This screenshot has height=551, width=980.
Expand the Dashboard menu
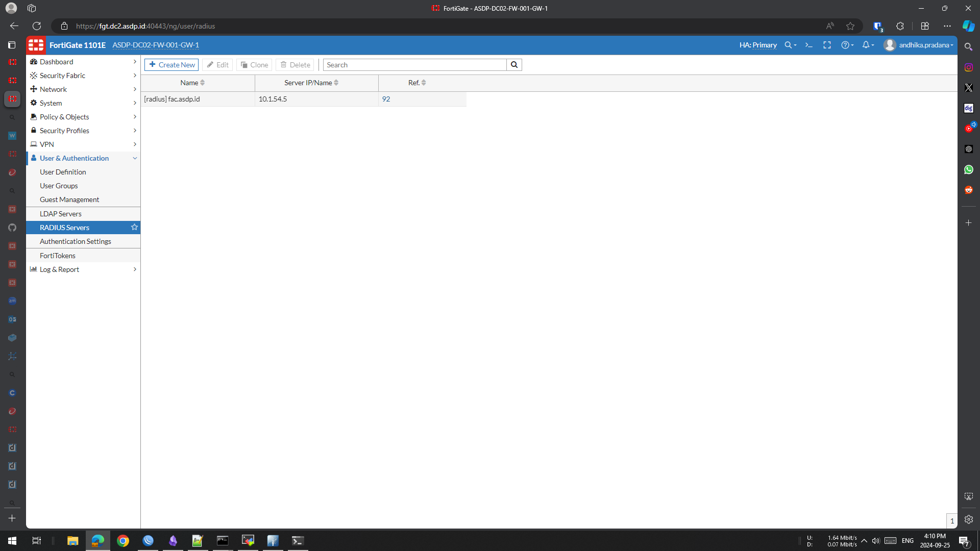coord(83,62)
